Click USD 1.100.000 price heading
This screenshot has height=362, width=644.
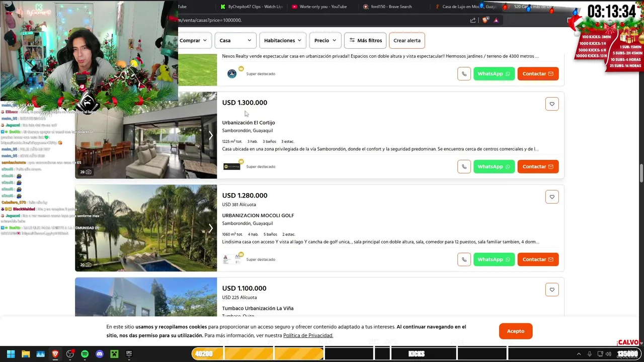[244, 289]
